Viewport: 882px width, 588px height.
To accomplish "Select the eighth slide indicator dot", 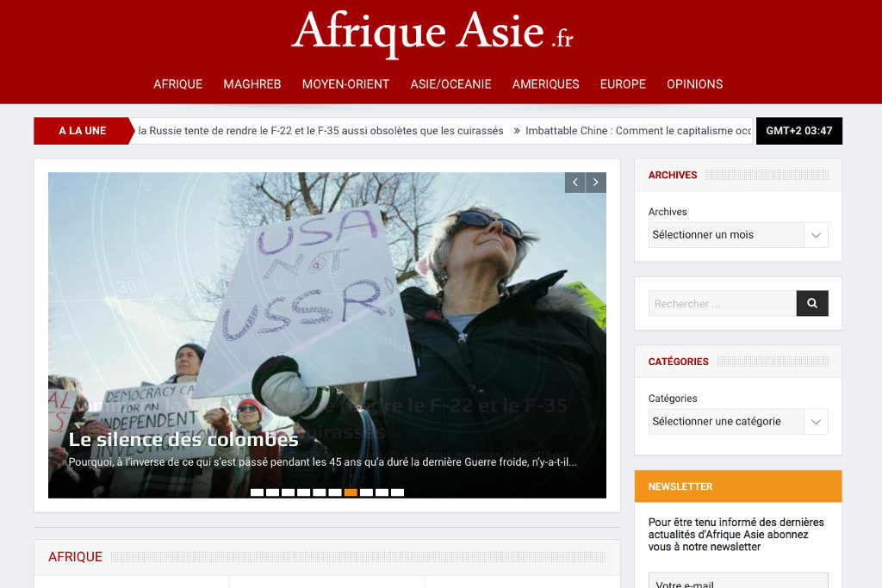I will (x=366, y=492).
